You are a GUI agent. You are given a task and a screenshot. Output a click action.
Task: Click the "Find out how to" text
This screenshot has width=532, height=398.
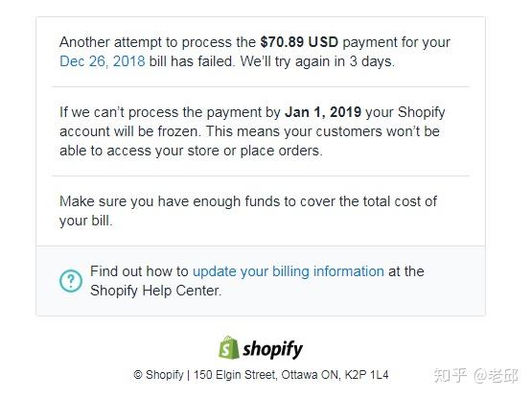click(x=139, y=271)
